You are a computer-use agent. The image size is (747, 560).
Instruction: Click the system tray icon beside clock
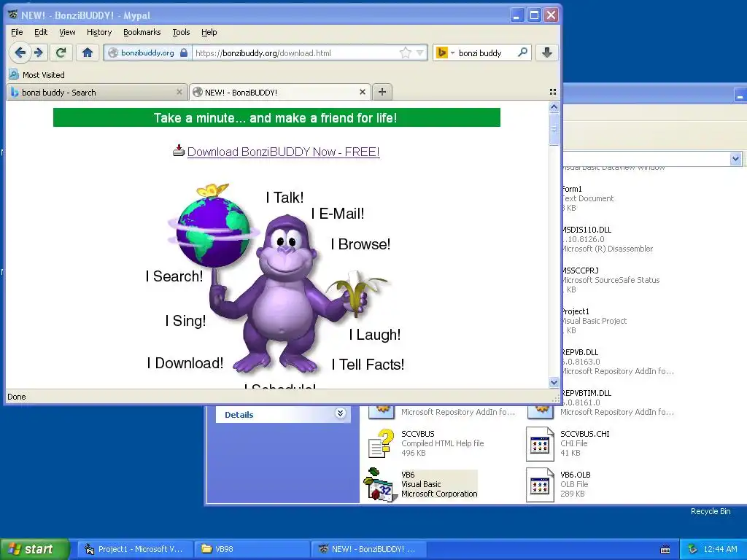point(692,549)
